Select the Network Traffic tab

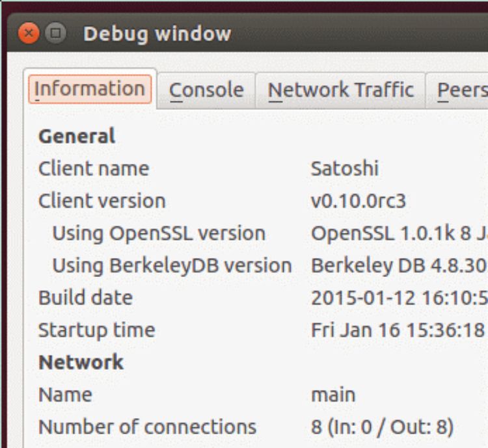coord(340,90)
